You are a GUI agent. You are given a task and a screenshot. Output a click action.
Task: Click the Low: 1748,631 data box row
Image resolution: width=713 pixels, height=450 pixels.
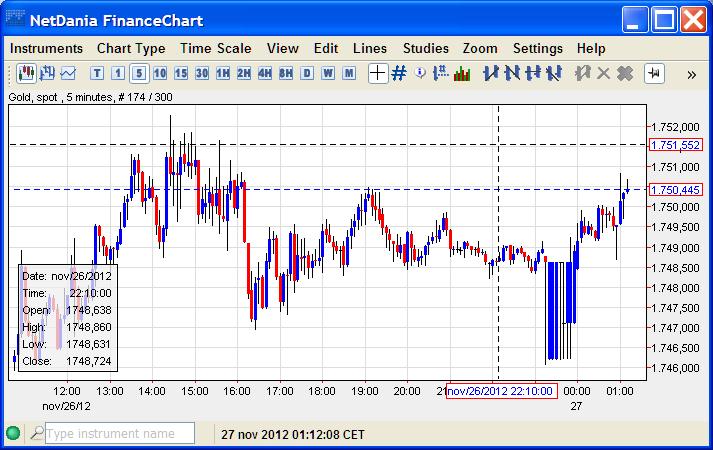click(67, 344)
